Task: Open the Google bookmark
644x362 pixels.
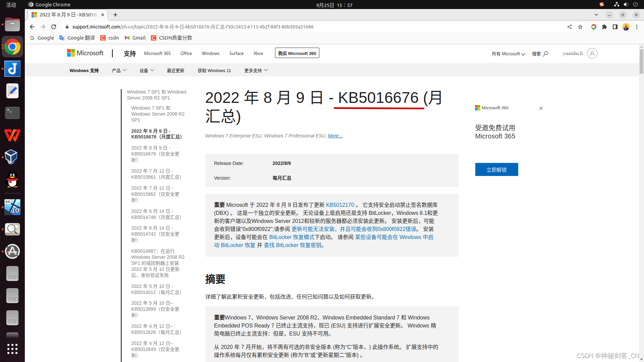Action: 42,38
